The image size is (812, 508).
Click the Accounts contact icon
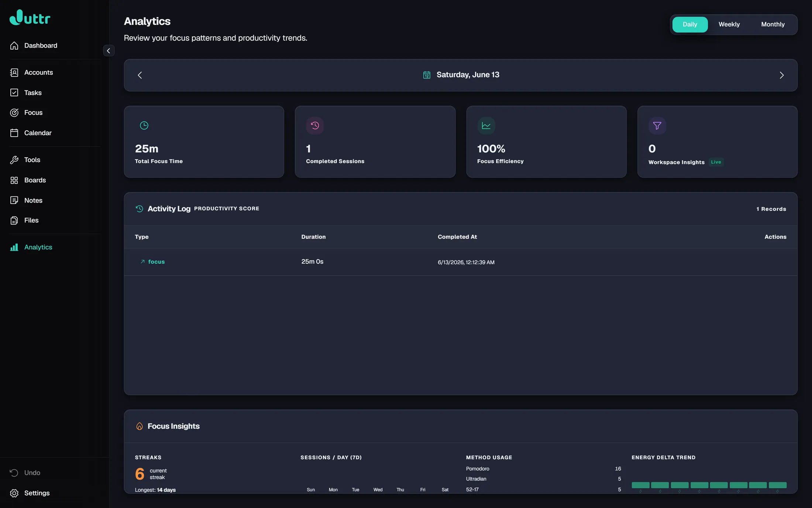point(14,72)
